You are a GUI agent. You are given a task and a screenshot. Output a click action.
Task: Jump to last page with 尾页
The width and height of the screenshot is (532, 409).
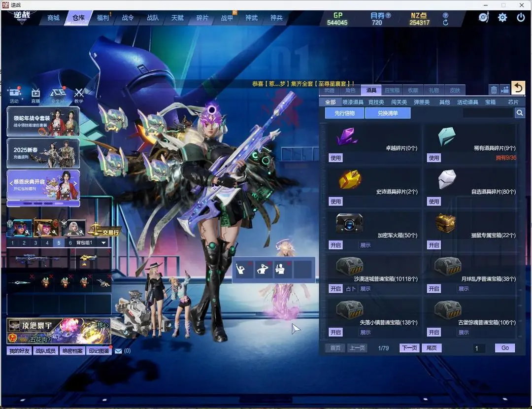[x=432, y=348]
